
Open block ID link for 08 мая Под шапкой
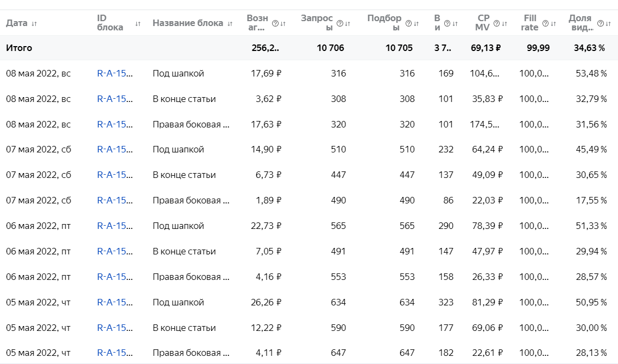[115, 73]
